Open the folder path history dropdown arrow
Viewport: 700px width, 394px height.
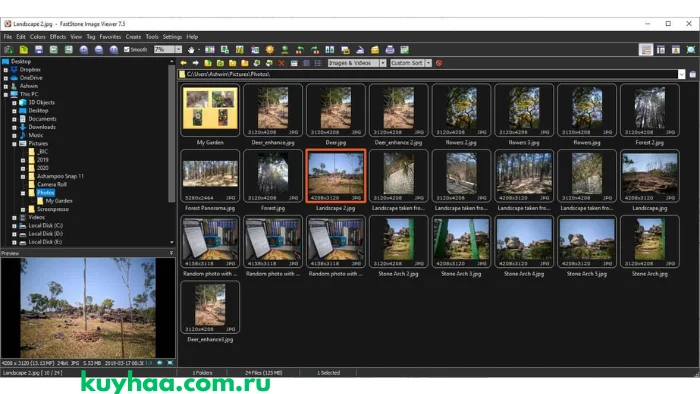coord(681,75)
